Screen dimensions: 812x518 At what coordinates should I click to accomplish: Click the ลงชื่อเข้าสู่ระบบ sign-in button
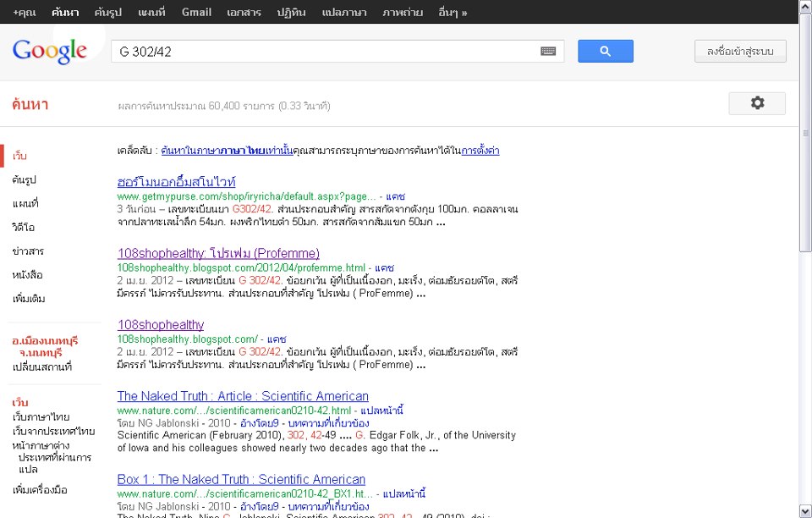tap(740, 52)
